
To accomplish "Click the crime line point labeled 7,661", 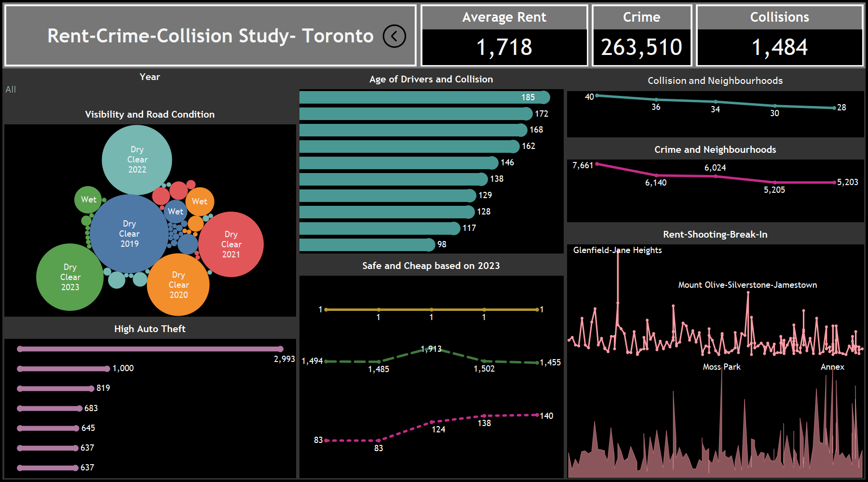I will (x=597, y=164).
